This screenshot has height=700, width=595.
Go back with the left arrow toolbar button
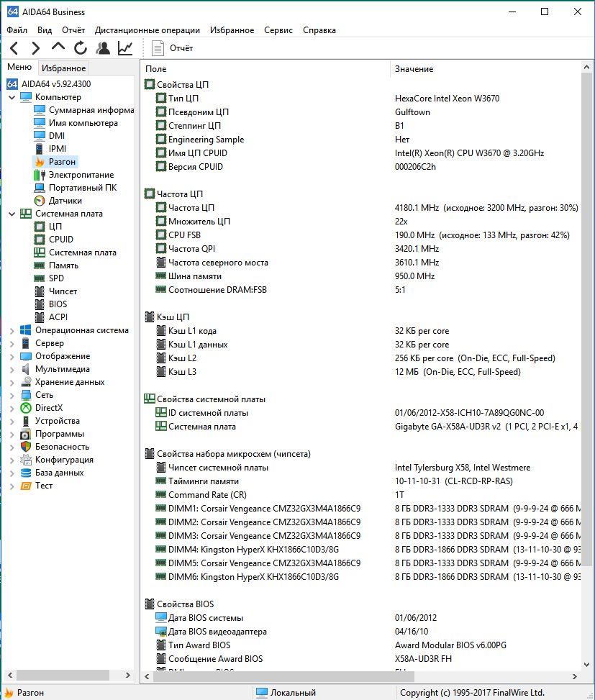click(x=14, y=47)
